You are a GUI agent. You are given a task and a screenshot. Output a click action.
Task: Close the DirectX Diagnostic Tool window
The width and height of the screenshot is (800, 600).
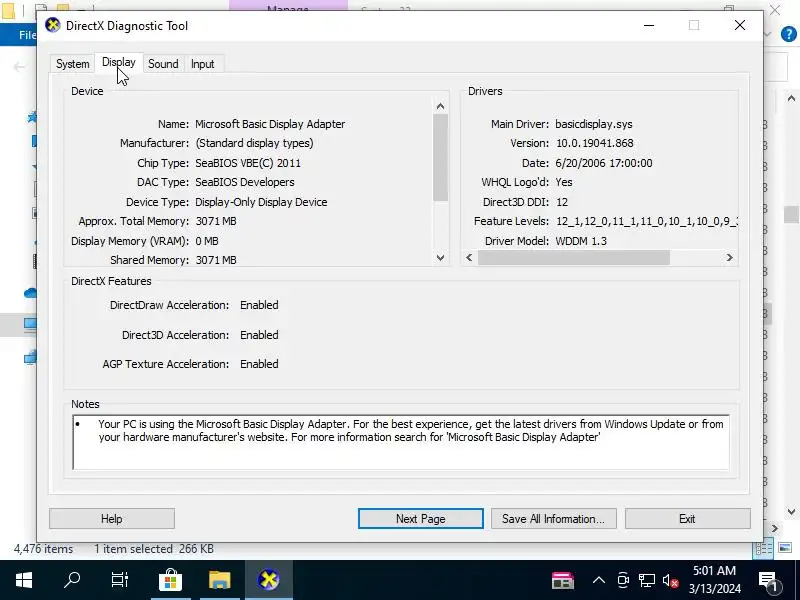740,25
